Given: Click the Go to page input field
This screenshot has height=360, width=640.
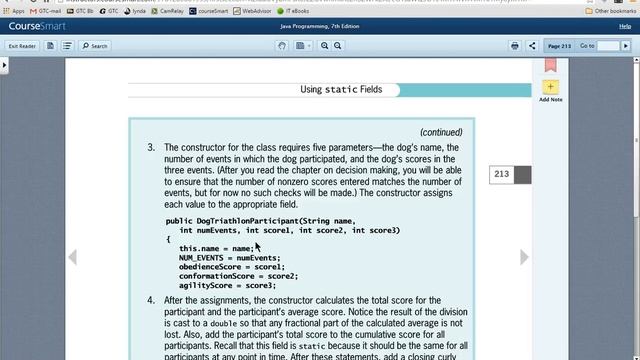Looking at the screenshot, I should [608, 46].
